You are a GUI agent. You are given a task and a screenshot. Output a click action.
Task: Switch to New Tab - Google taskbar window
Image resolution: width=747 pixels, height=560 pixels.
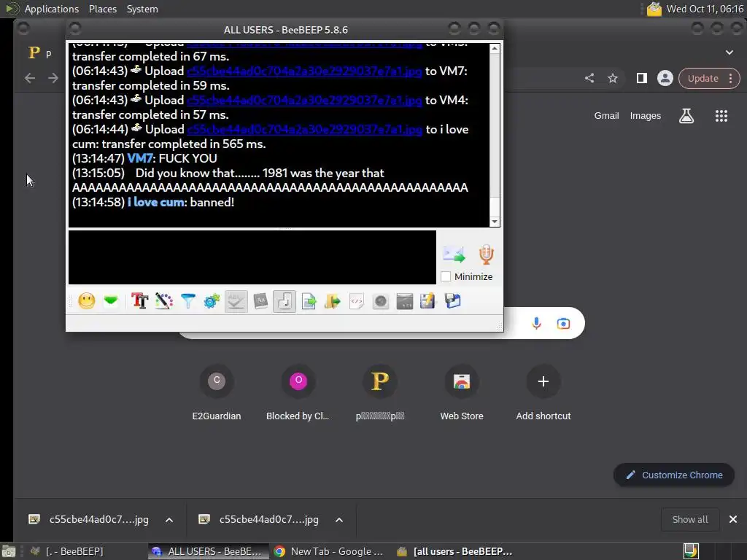click(x=329, y=551)
